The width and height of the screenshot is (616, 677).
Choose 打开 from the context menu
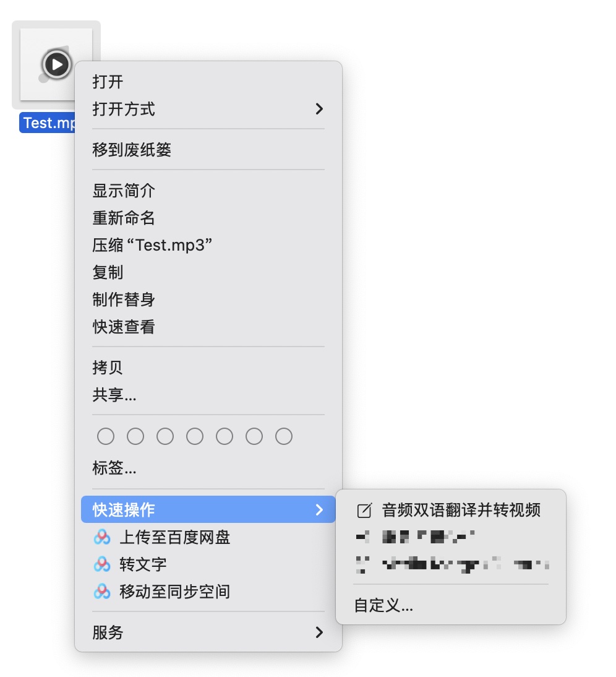pyautogui.click(x=108, y=82)
